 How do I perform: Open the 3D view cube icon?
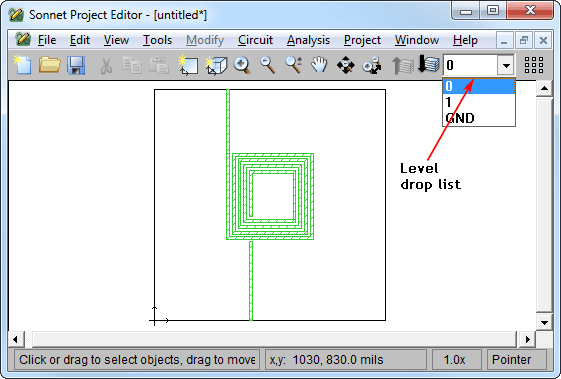(x=216, y=65)
